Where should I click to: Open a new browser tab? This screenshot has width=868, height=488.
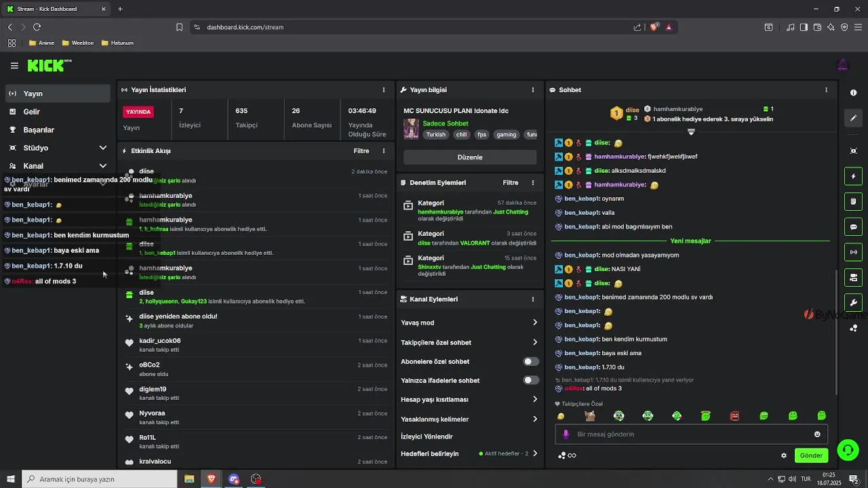120,9
